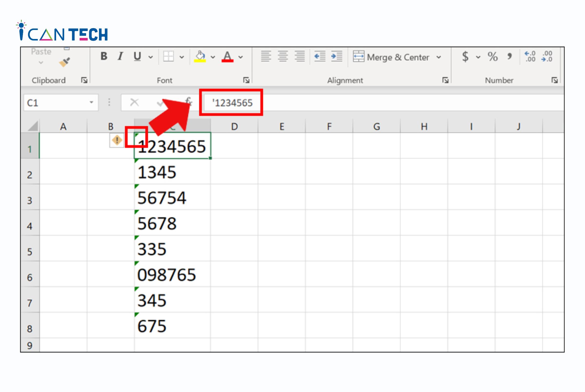Screen dimensions: 585x392
Task: Increase decimal places
Action: 530,57
